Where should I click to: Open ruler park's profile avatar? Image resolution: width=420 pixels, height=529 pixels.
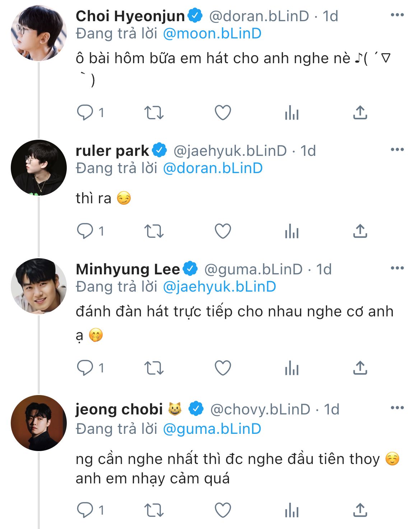coord(39,168)
